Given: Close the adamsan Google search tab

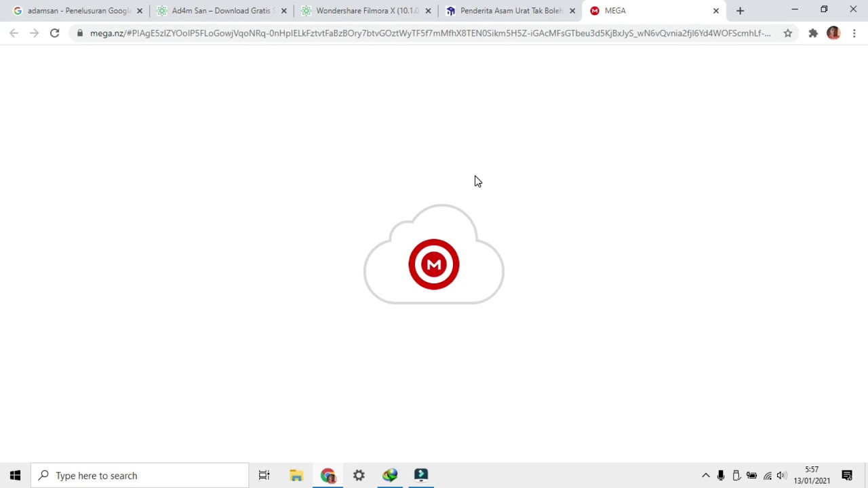Looking at the screenshot, I should [x=140, y=11].
